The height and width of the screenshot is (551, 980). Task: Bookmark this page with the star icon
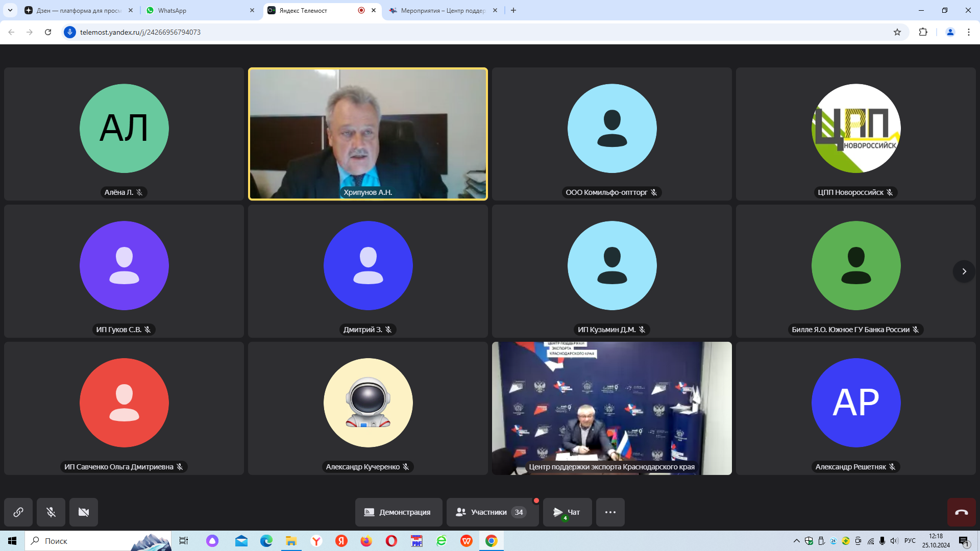(x=897, y=32)
